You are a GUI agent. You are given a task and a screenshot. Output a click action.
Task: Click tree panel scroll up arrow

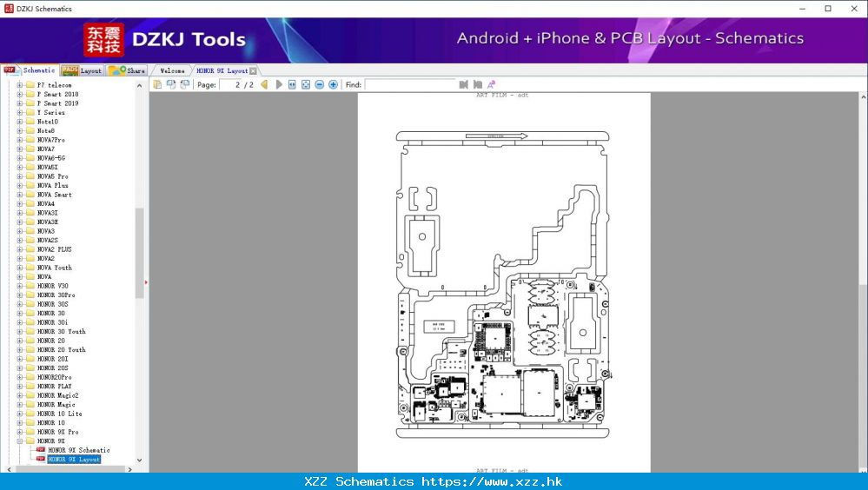(x=140, y=85)
